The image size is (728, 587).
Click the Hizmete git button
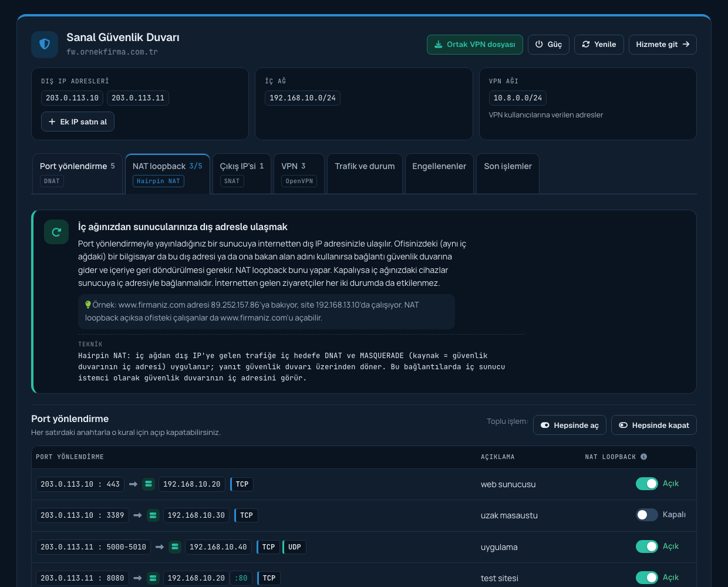[663, 45]
